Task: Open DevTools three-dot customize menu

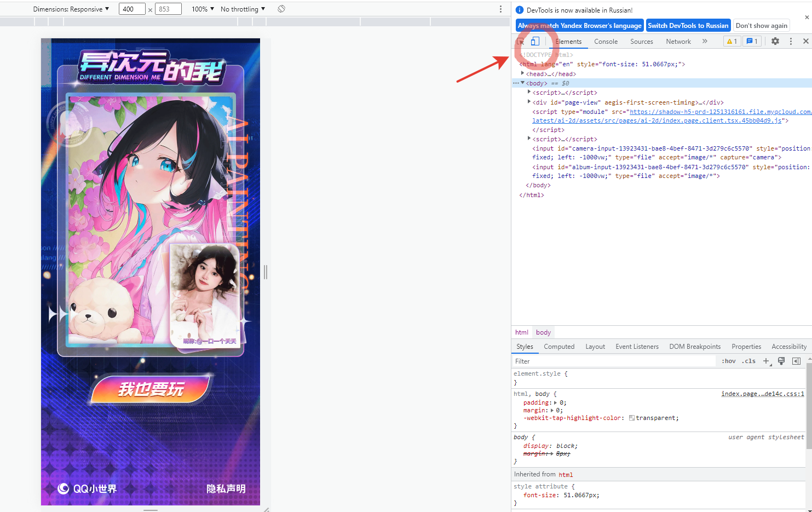Action: (791, 41)
